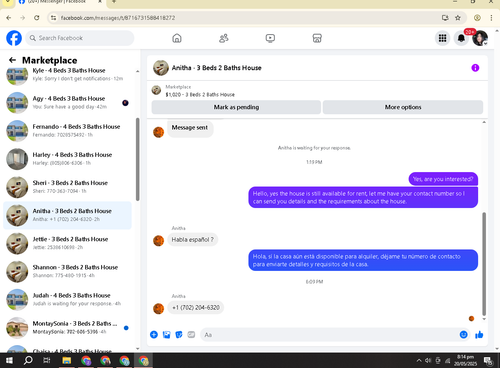Attach a photo with the image icon
Viewport: 500px width, 368px height.
[x=166, y=335]
